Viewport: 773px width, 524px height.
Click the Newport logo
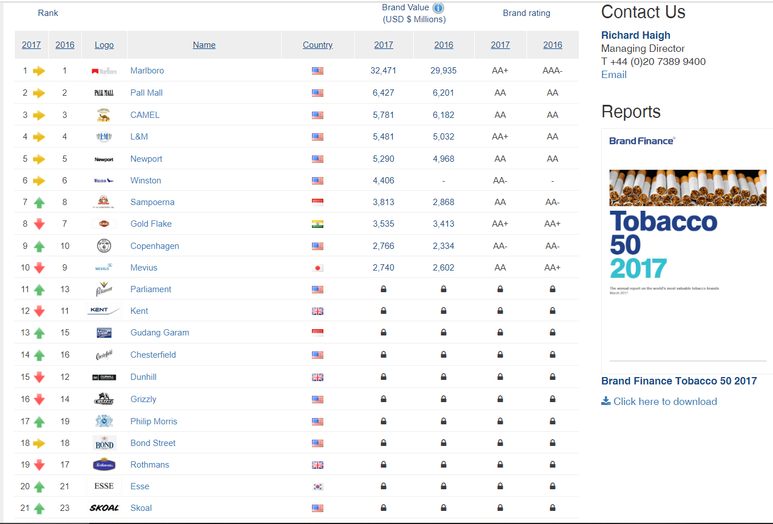(104, 159)
